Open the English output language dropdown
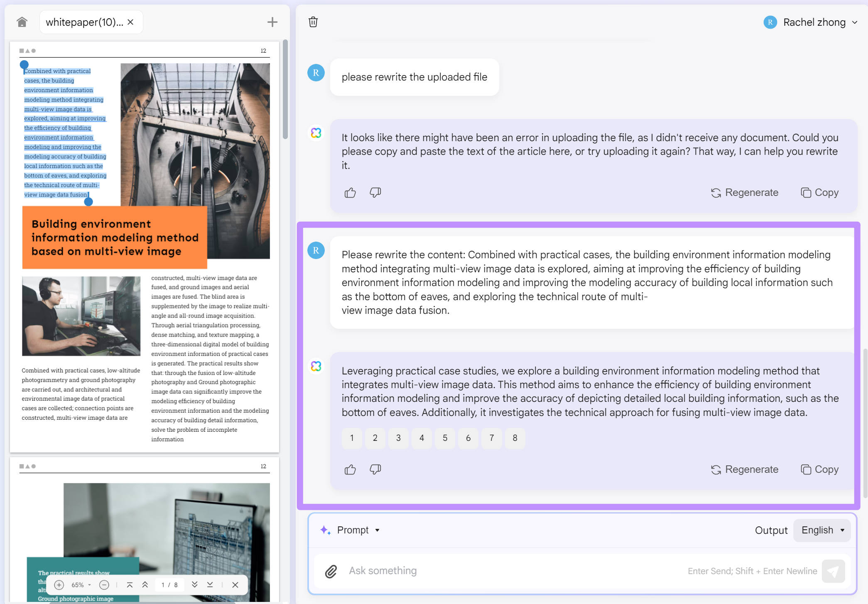868x604 pixels. (821, 530)
